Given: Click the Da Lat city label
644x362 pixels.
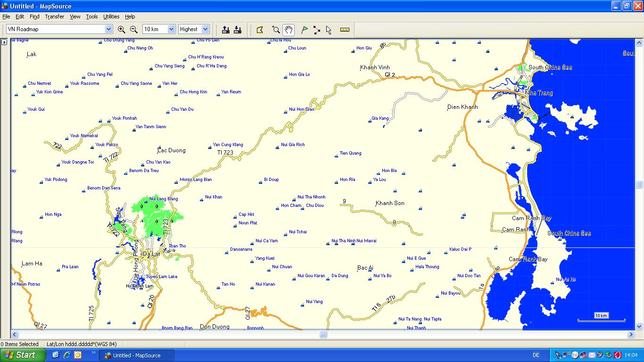Looking at the screenshot, I should click(x=151, y=254).
